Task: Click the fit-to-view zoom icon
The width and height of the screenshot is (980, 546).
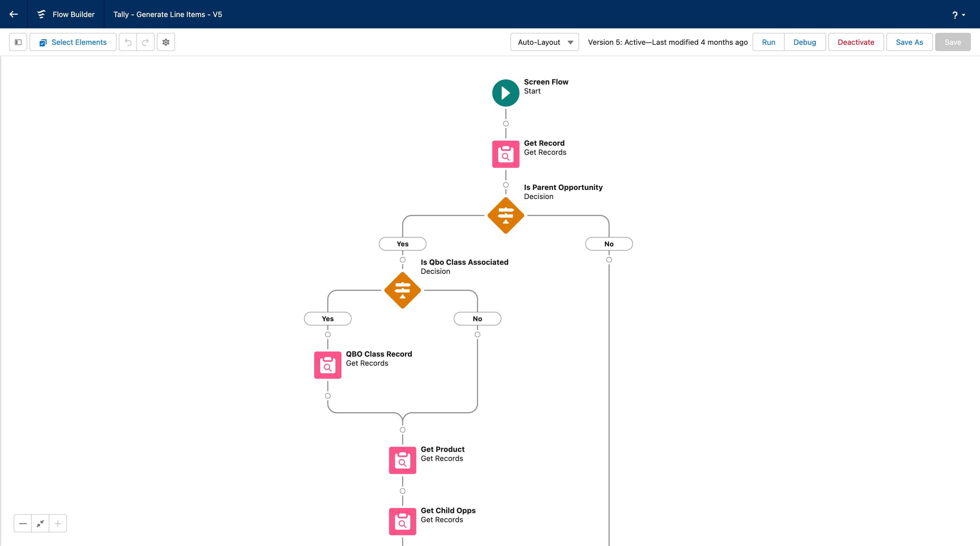Action: coord(40,524)
